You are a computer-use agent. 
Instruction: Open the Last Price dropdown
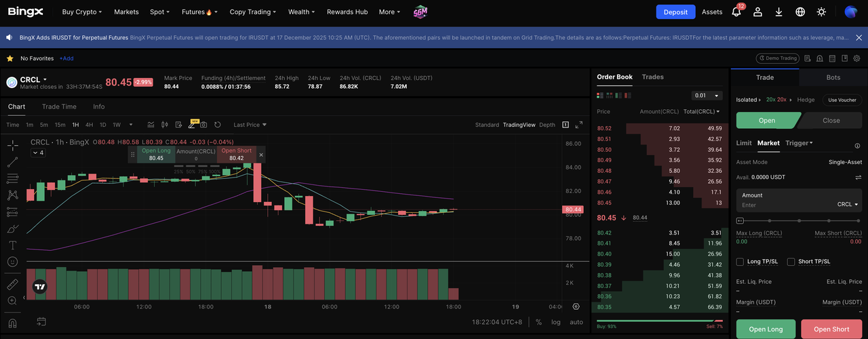[x=250, y=125]
